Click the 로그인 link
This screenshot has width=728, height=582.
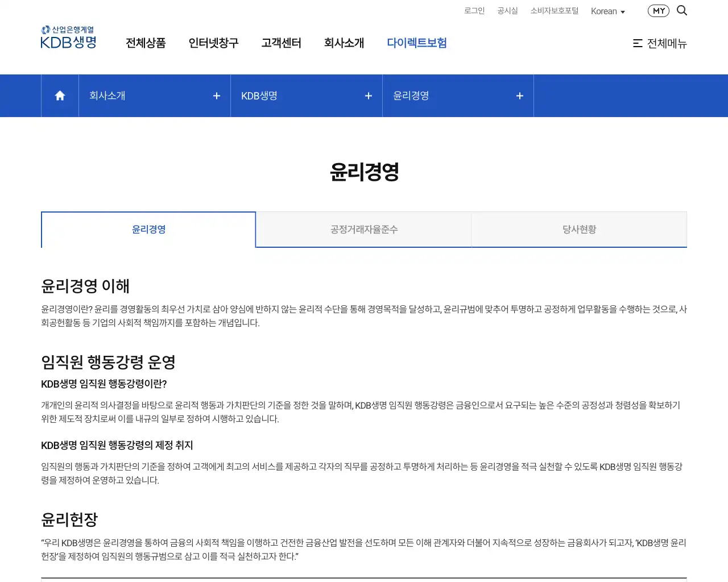click(x=474, y=10)
